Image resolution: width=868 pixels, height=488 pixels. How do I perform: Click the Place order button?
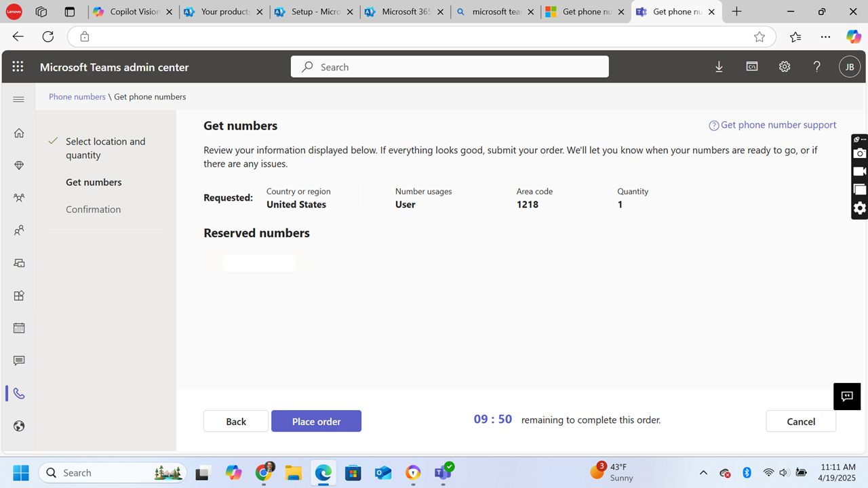316,421
